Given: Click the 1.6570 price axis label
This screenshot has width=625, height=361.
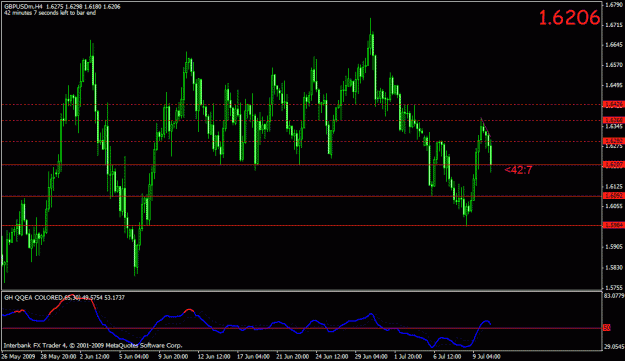Looking at the screenshot, I should [x=614, y=65].
